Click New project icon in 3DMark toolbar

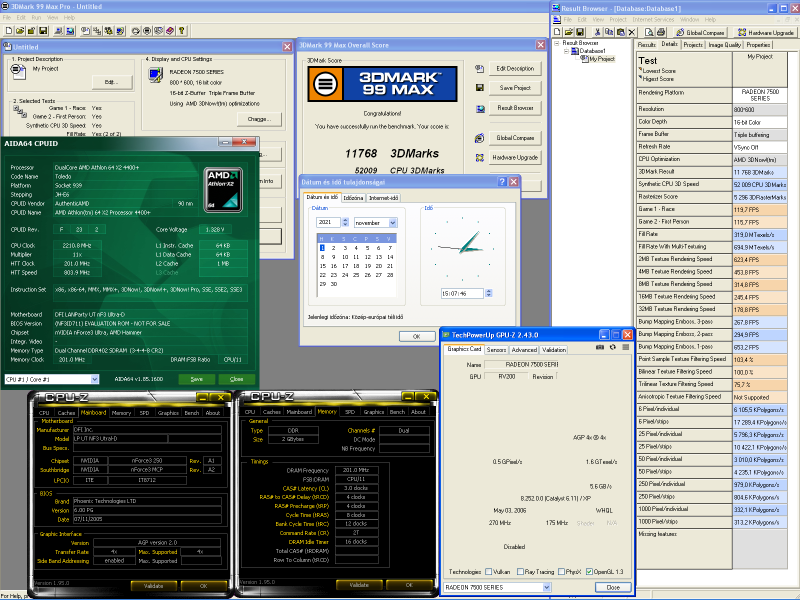(x=9, y=31)
